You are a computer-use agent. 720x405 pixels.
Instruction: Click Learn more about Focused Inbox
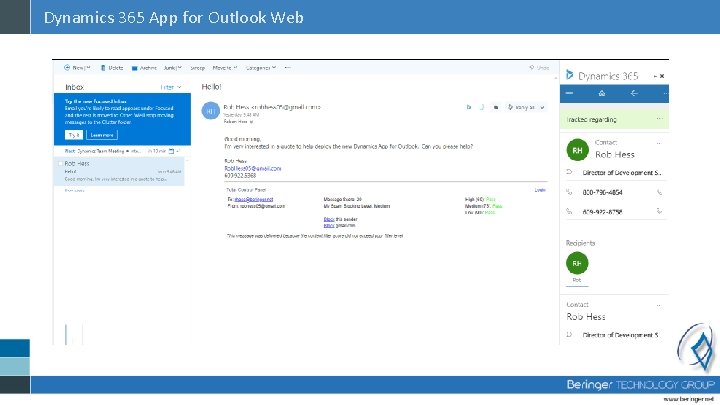(102, 135)
